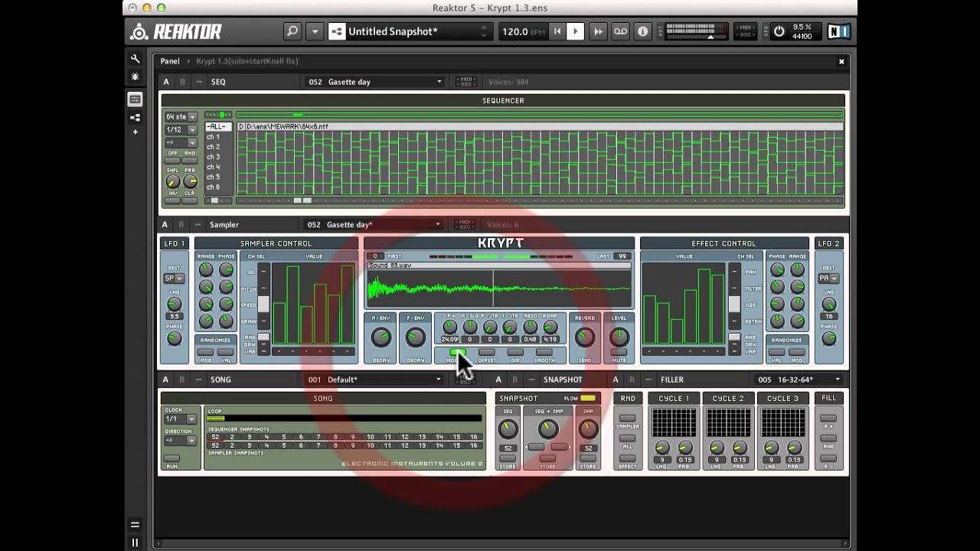Open the arrow menu beside the search icon
This screenshot has height=551, width=980.
315,31
